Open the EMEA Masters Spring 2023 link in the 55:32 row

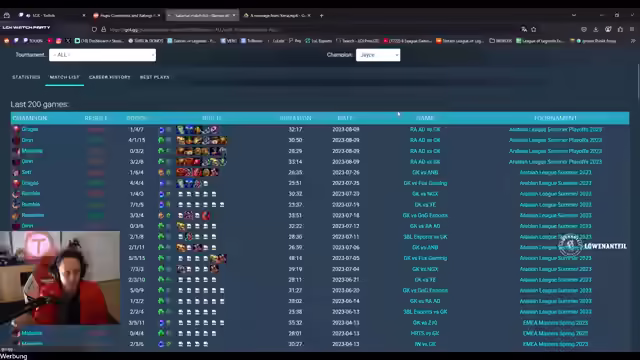pyautogui.click(x=555, y=323)
